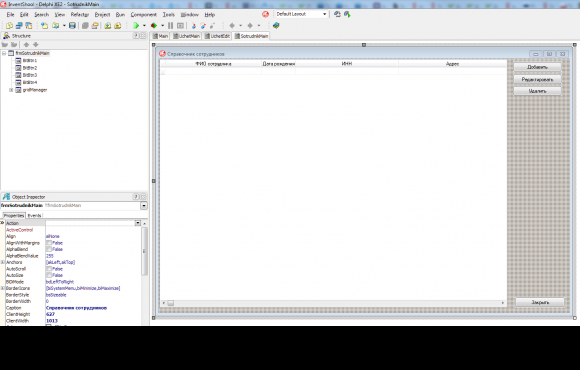Toggle the AlphaBlend False checkbox
The width and height of the screenshot is (580, 370).
49,249
